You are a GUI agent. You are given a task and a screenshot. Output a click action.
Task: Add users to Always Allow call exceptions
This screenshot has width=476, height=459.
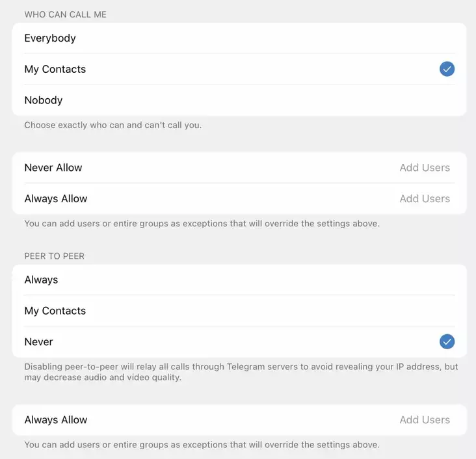click(x=425, y=198)
